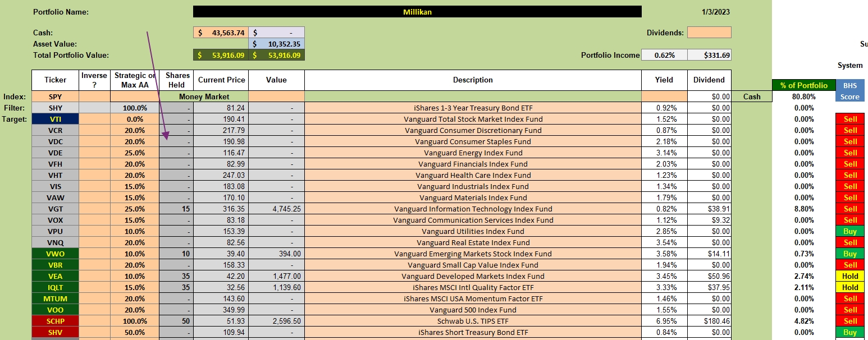
Task: Click Vanguard Energy Index Fund description
Action: [x=473, y=153]
